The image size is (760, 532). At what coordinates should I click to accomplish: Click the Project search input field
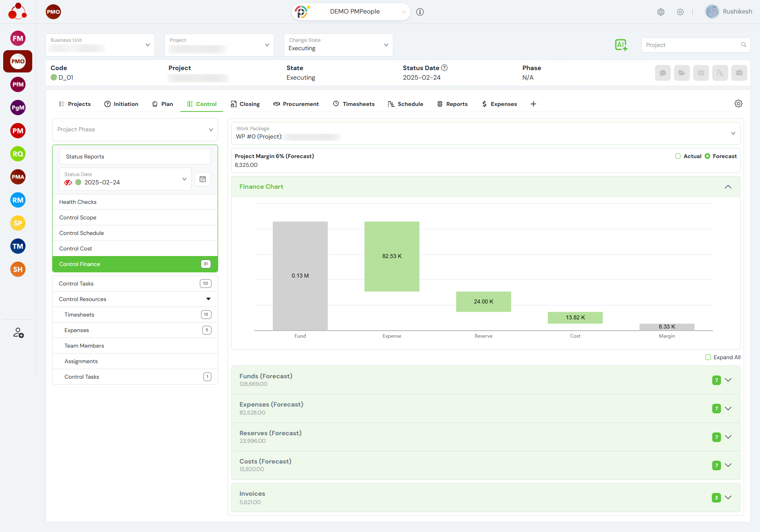tap(691, 45)
